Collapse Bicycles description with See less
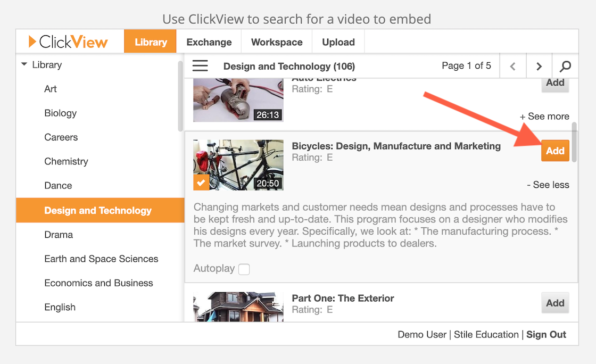The image size is (596, 364). (x=548, y=185)
